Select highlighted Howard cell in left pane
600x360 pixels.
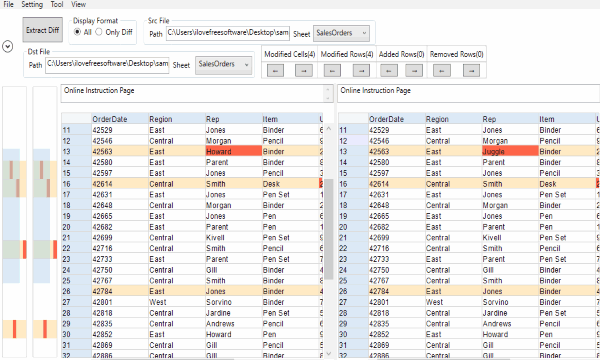(x=233, y=151)
